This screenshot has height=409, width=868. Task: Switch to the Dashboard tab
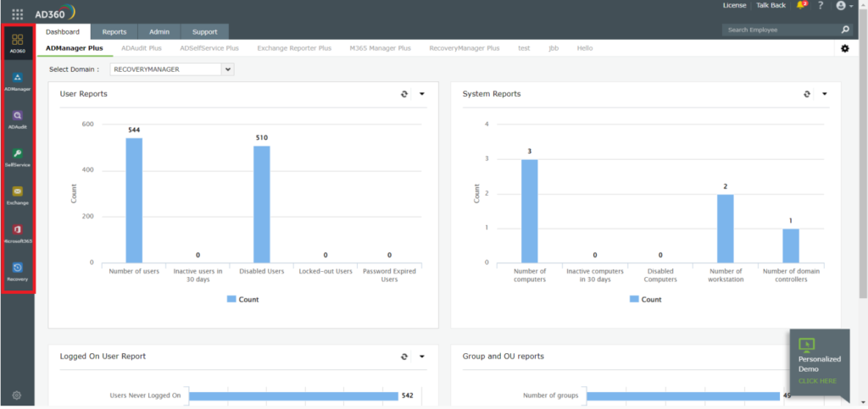[x=63, y=32]
